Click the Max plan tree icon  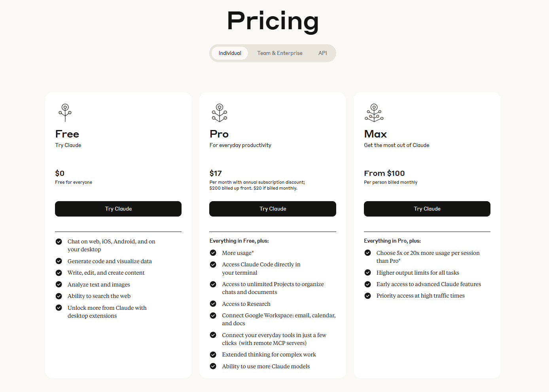[374, 113]
